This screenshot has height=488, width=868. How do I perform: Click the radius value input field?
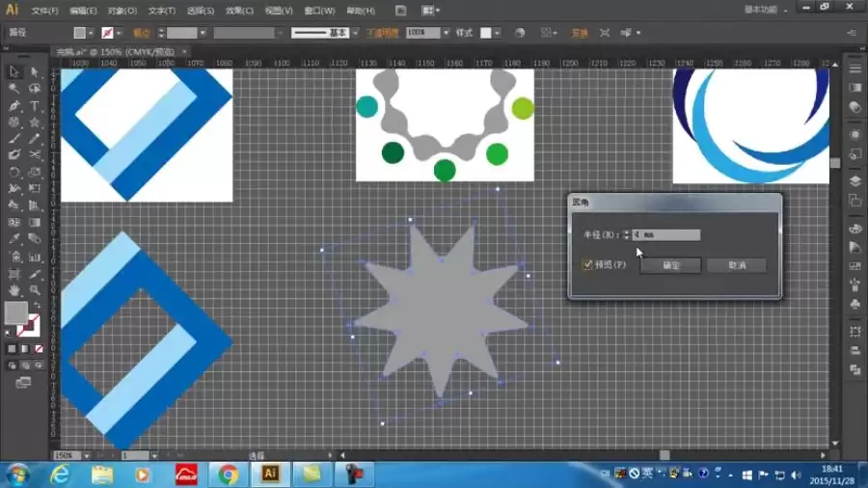[x=665, y=234]
